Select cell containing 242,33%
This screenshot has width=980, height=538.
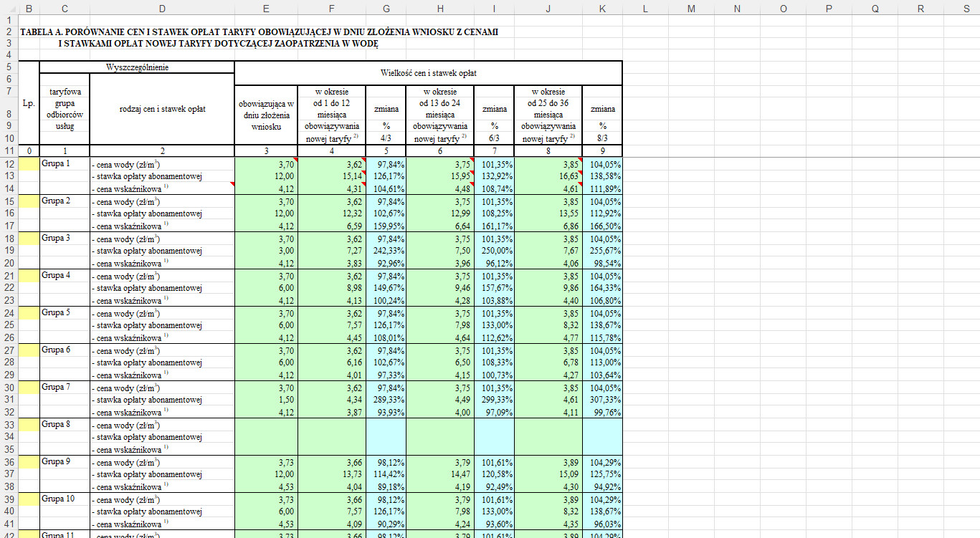(386, 251)
